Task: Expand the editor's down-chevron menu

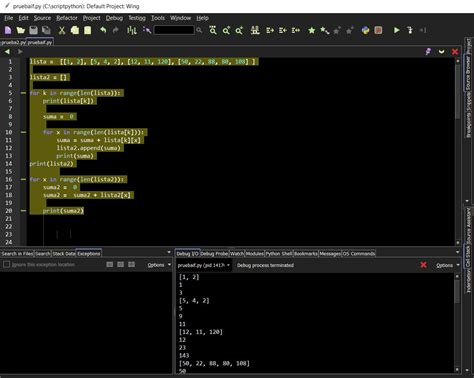Action: point(442,52)
